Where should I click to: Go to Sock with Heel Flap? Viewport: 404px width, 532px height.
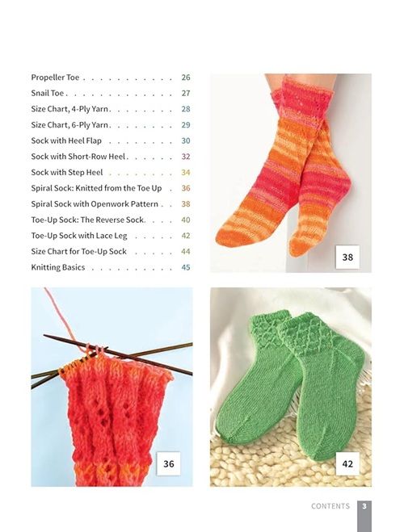(111, 140)
